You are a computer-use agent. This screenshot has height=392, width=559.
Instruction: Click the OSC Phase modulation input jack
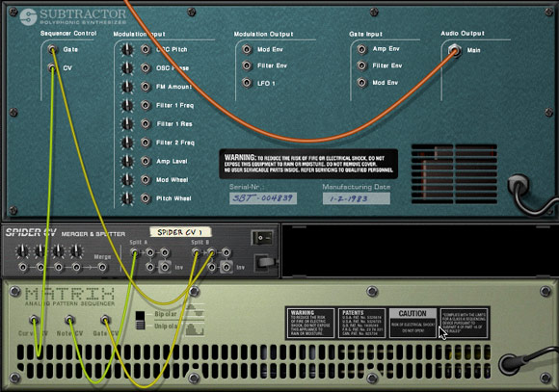pos(146,67)
